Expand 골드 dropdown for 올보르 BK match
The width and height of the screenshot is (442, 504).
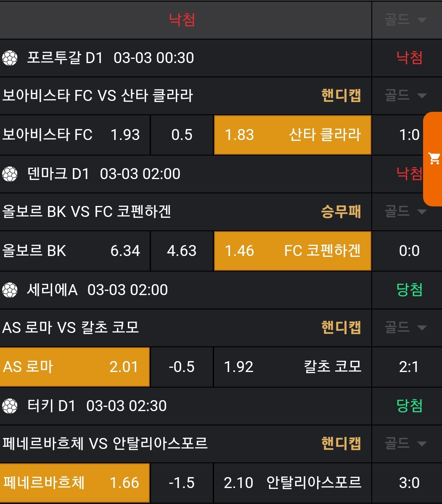coord(406,211)
